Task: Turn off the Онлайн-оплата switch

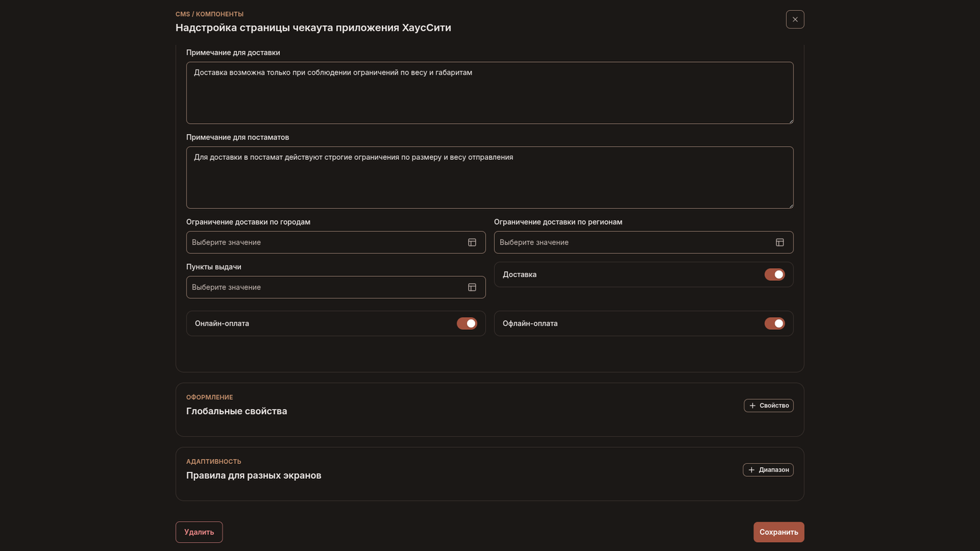Action: (x=467, y=324)
